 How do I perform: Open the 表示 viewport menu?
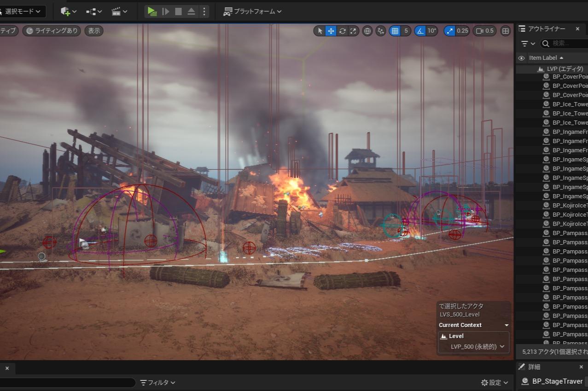tap(94, 31)
